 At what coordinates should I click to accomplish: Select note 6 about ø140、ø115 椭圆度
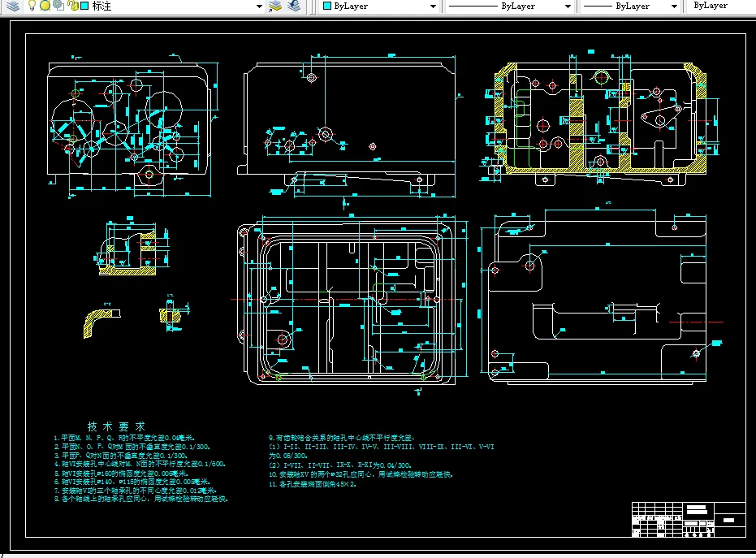pos(132,482)
